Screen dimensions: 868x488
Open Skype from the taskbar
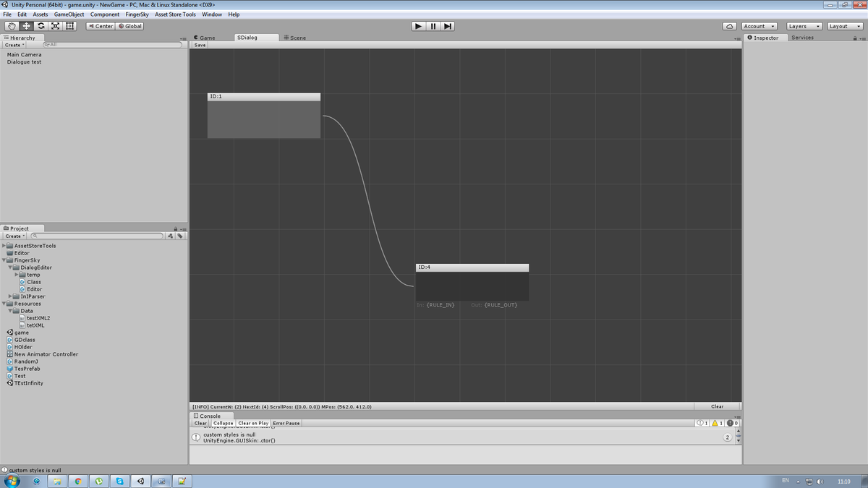tap(119, 481)
